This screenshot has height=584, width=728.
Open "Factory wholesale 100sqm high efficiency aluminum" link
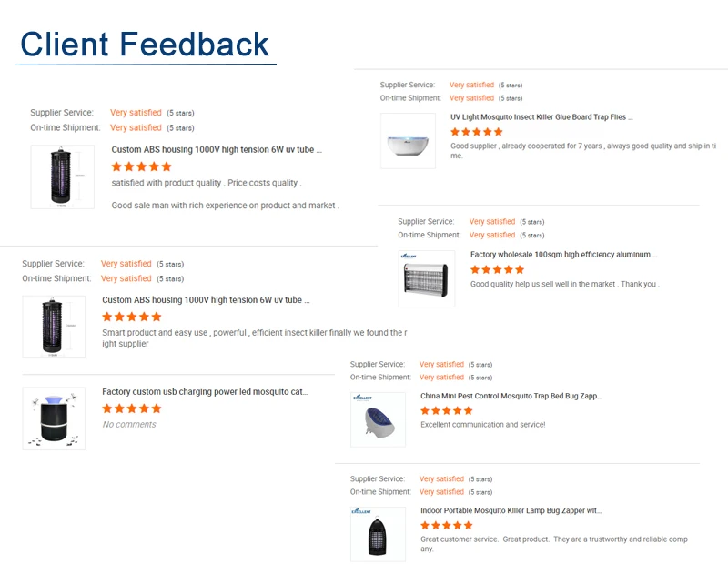(x=562, y=255)
